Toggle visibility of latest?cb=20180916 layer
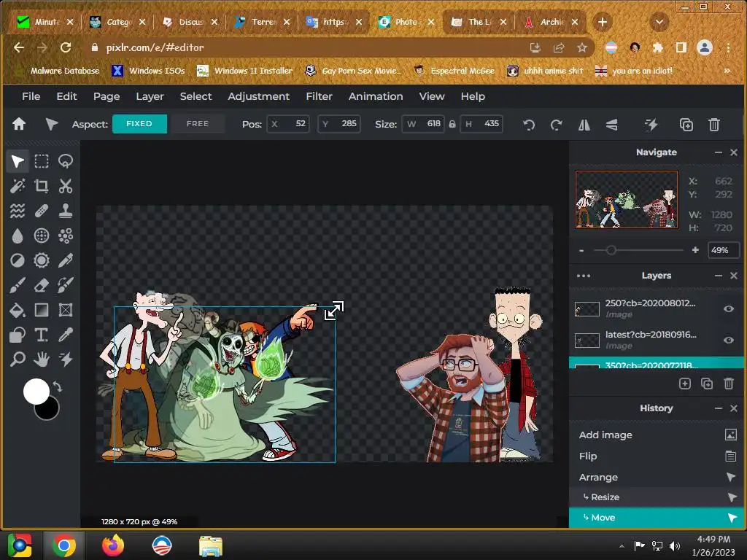Image resolution: width=747 pixels, height=560 pixels. tap(728, 340)
